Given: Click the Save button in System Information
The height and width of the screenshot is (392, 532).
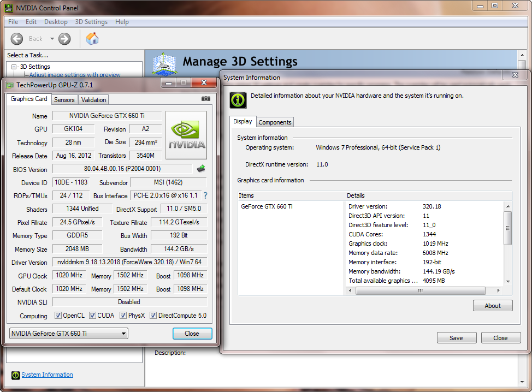Looking at the screenshot, I should tap(456, 338).
